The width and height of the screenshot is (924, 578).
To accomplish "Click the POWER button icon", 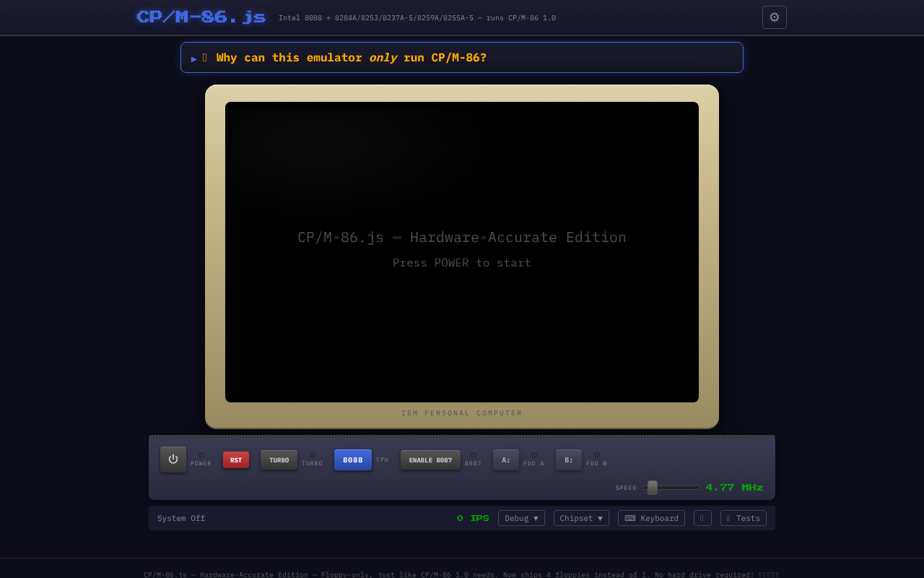I will (173, 460).
